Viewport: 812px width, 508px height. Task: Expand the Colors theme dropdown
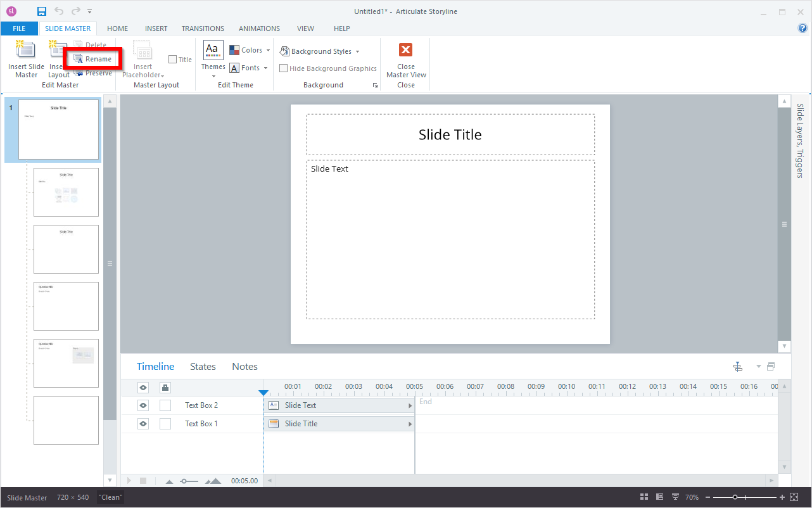click(250, 50)
